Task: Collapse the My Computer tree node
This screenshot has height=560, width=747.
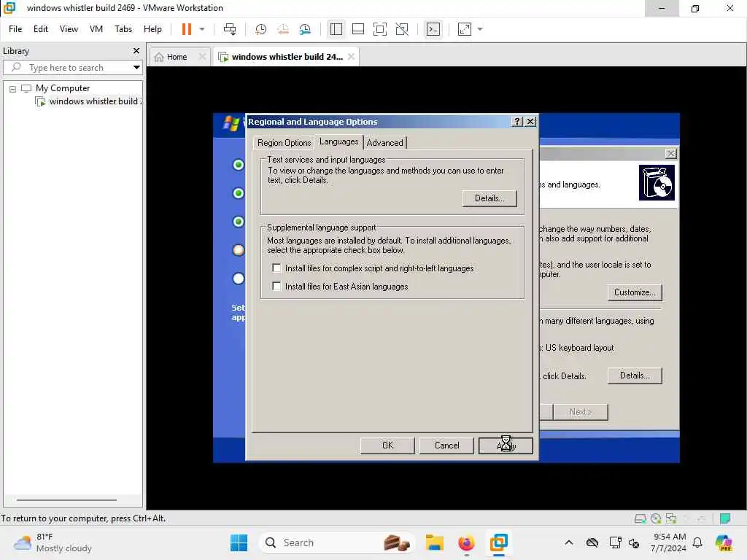Action: click(x=12, y=89)
